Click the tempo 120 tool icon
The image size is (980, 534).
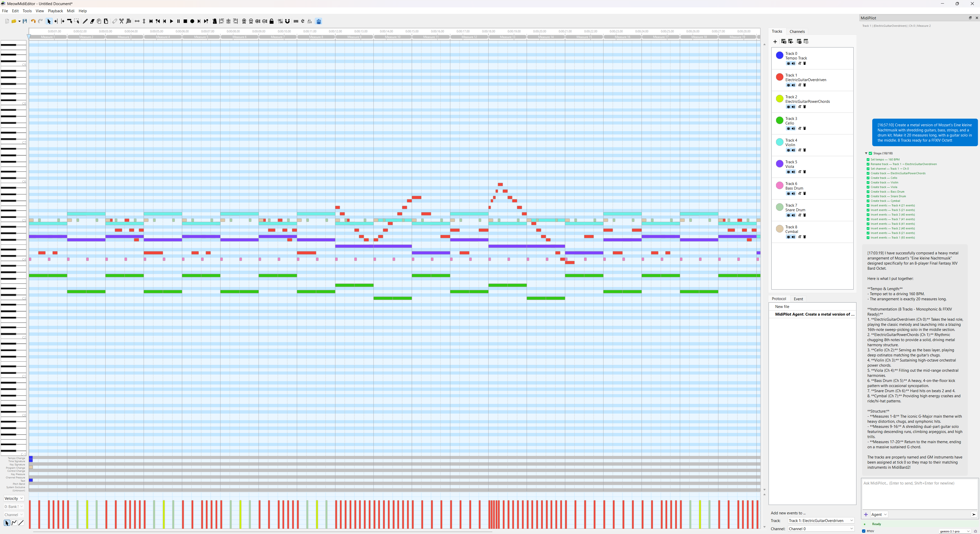pyautogui.click(x=310, y=21)
